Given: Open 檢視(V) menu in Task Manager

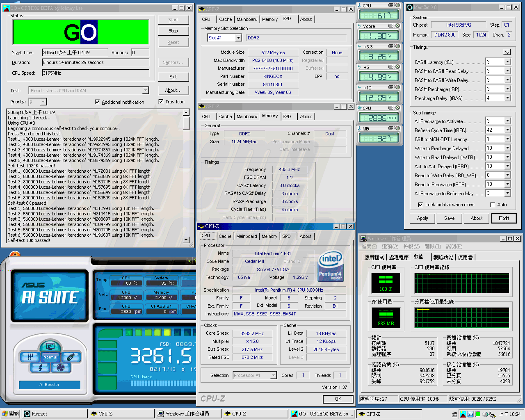Looking at the screenshot, I should pos(411,247).
